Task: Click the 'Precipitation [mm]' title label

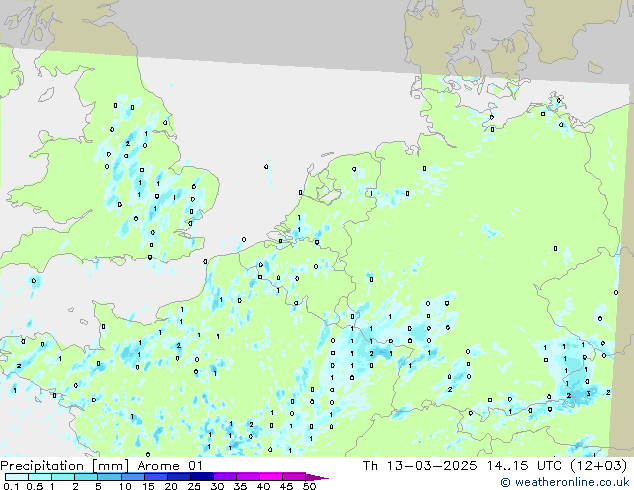Action: [65, 466]
